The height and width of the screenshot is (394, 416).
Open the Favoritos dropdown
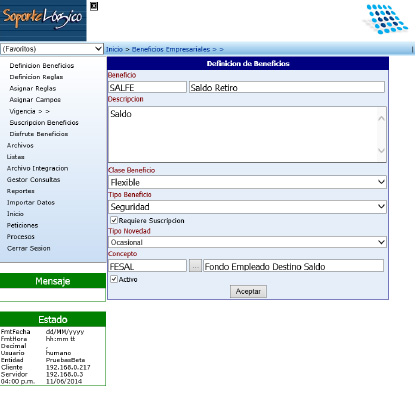[x=52, y=49]
